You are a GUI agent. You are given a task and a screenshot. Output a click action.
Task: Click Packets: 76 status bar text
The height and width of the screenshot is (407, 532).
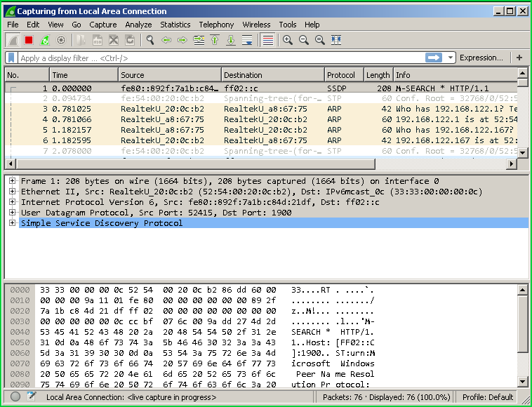[x=343, y=397]
